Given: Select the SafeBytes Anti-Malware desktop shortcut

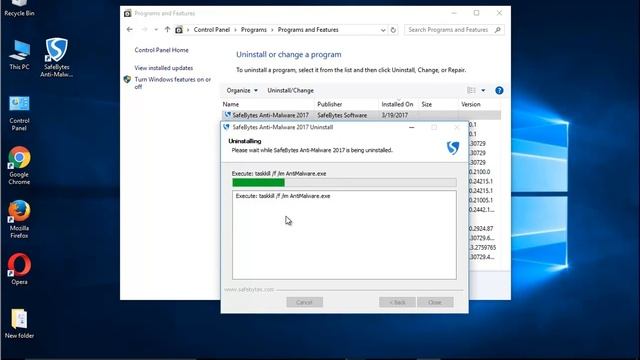Looking at the screenshot, I should click(56, 58).
